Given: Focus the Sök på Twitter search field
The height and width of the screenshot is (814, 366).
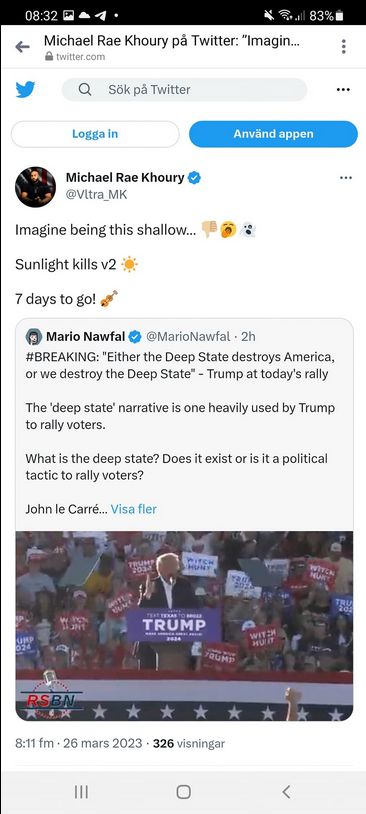Looking at the screenshot, I should point(184,90).
